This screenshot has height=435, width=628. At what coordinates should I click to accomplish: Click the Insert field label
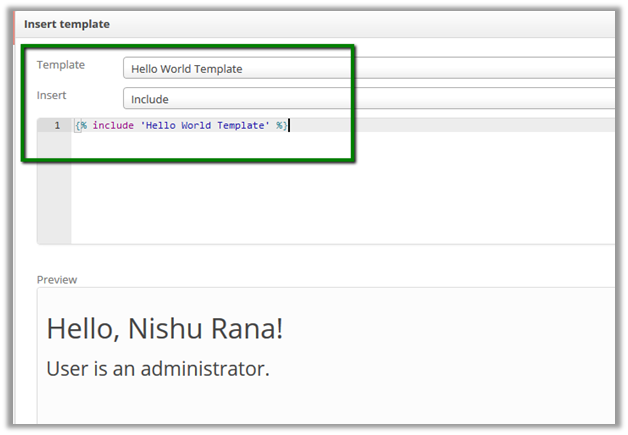pos(52,96)
